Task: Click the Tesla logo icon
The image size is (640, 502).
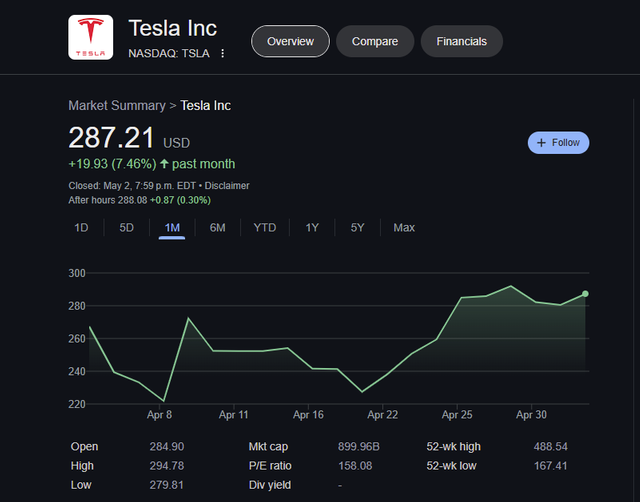Action: [91, 37]
